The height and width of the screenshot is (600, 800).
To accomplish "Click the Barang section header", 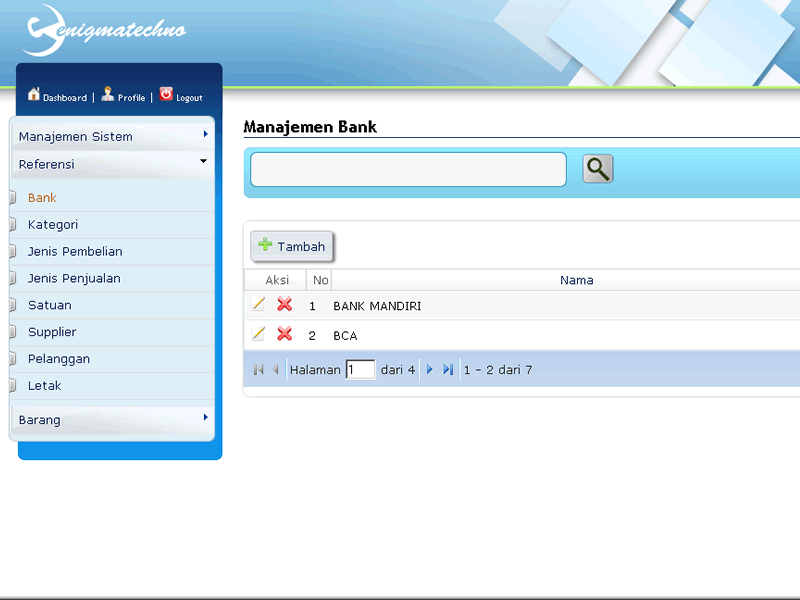I will tap(113, 420).
